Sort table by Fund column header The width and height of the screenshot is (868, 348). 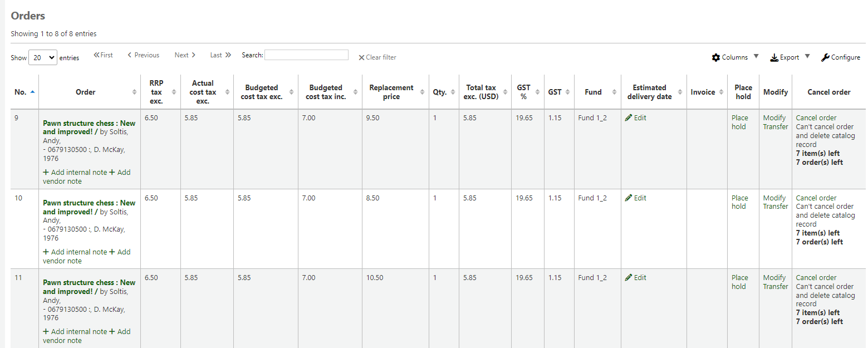click(593, 92)
